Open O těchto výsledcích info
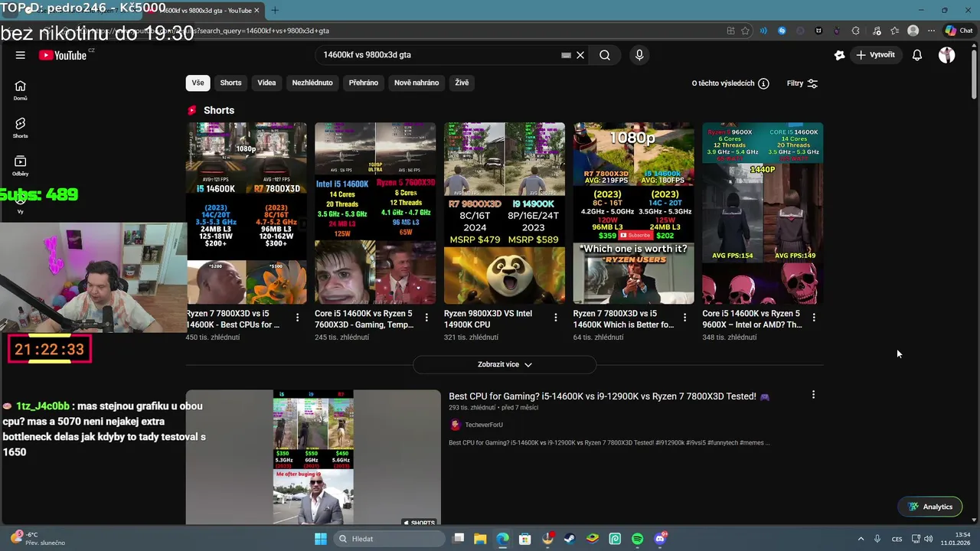The height and width of the screenshot is (551, 980). [730, 83]
